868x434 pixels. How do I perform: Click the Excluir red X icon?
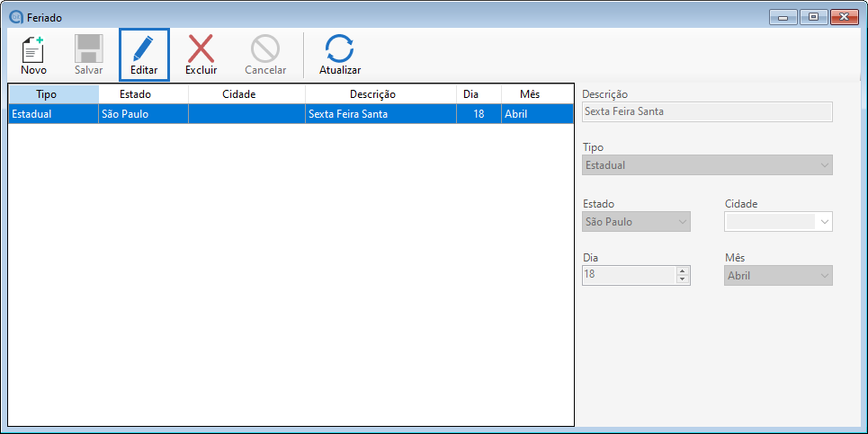(x=201, y=49)
